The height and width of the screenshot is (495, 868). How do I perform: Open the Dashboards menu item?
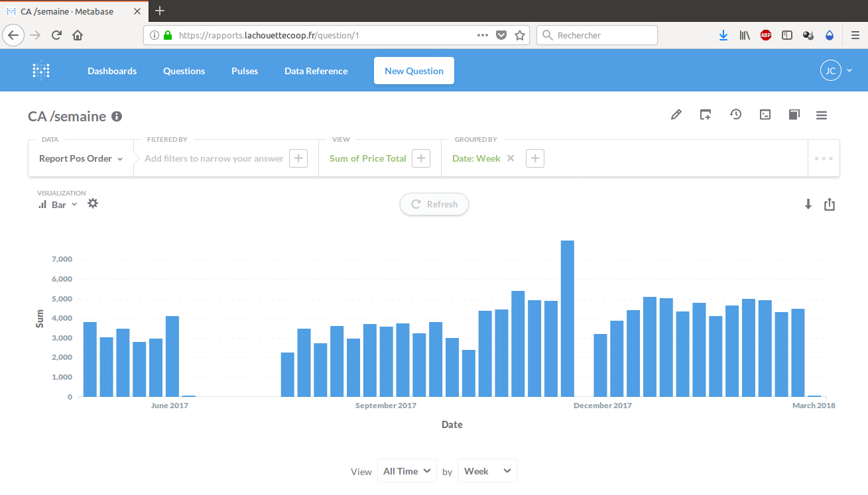tap(112, 71)
